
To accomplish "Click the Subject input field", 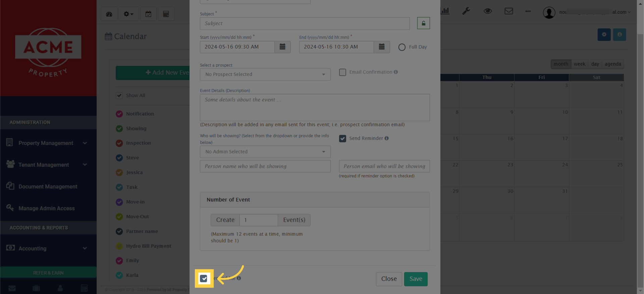I will click(305, 23).
